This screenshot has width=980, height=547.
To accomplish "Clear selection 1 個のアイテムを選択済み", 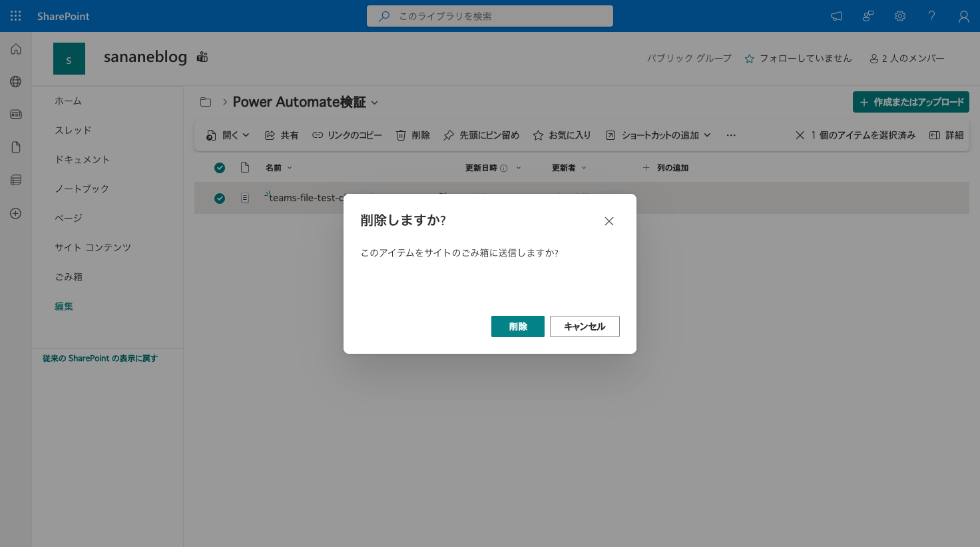I will click(856, 135).
